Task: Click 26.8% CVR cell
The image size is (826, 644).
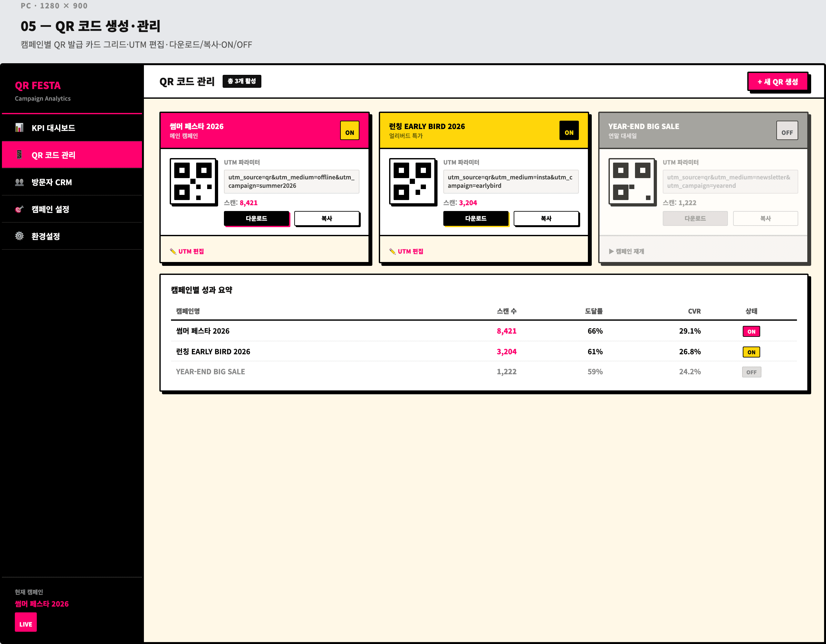Action: (x=690, y=351)
